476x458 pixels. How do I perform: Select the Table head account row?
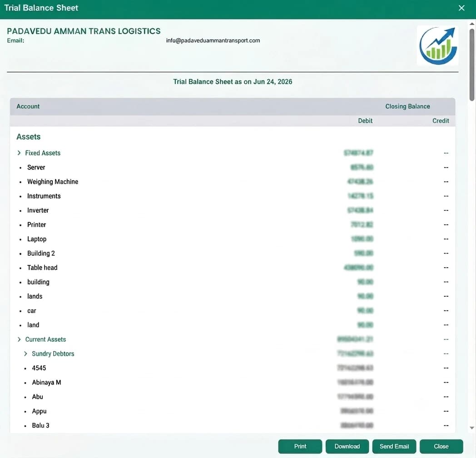233,268
